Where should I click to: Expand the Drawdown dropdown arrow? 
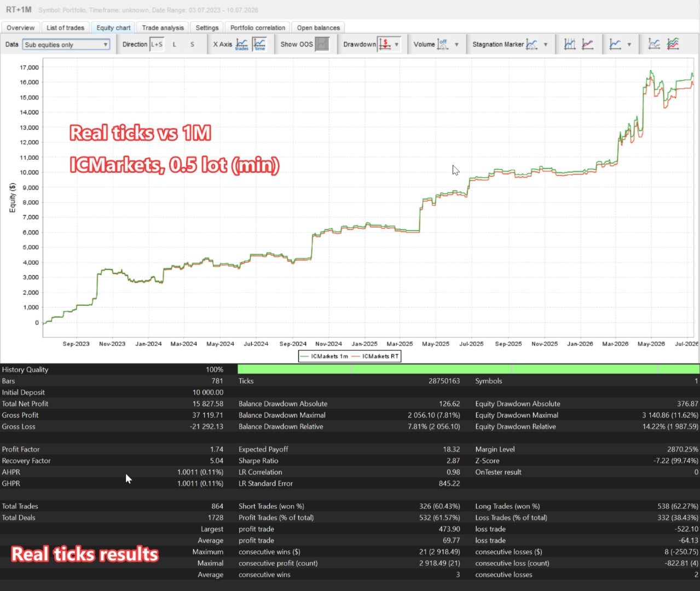coord(397,45)
